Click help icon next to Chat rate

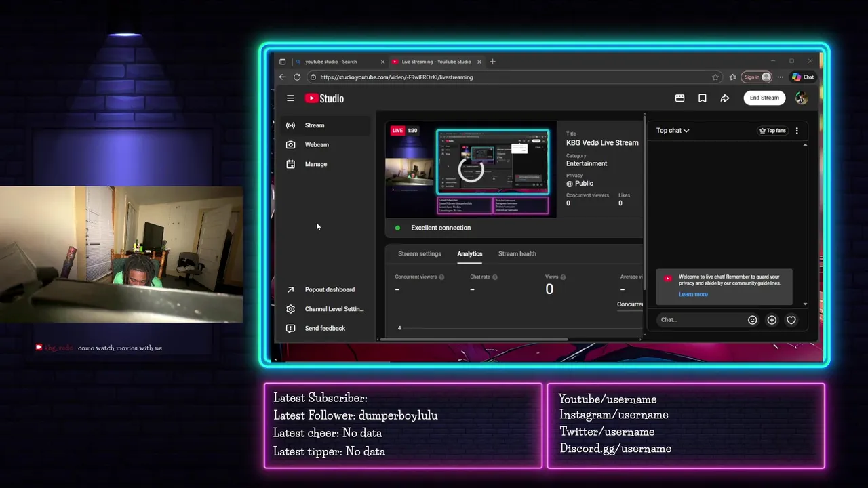[x=494, y=277]
